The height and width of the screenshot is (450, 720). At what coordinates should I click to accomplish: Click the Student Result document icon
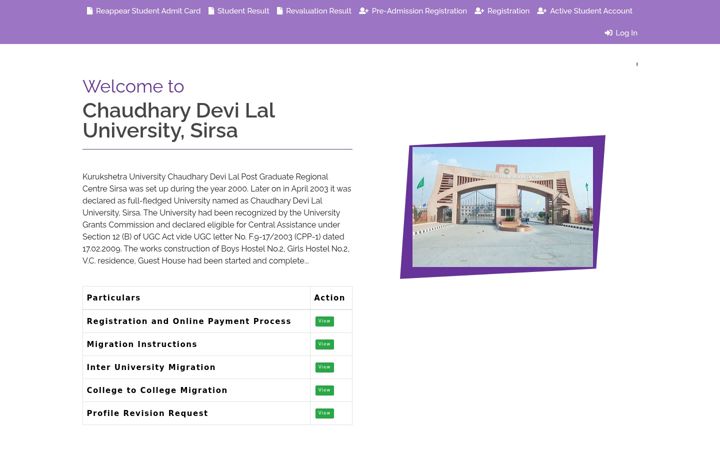[211, 11]
